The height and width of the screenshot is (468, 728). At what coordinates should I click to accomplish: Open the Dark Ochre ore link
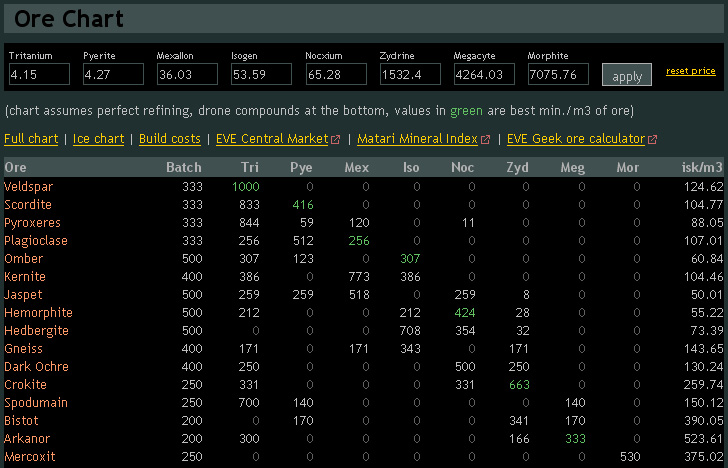[x=36, y=367]
